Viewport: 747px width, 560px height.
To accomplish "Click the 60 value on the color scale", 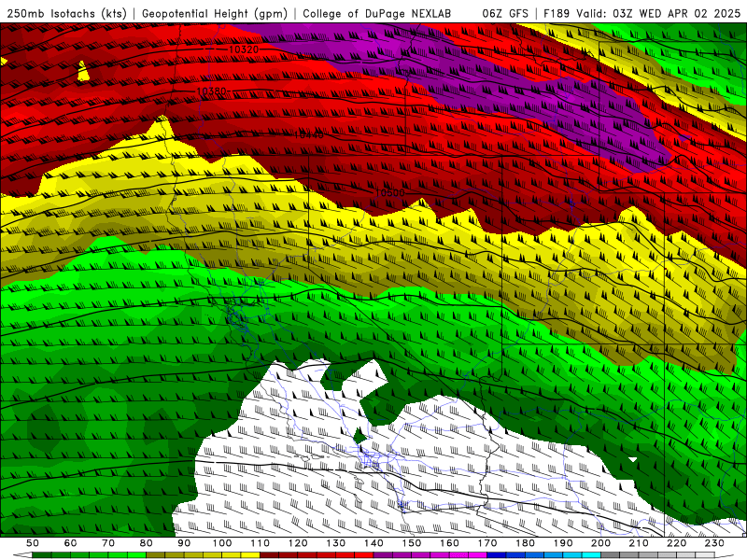I will click(70, 543).
